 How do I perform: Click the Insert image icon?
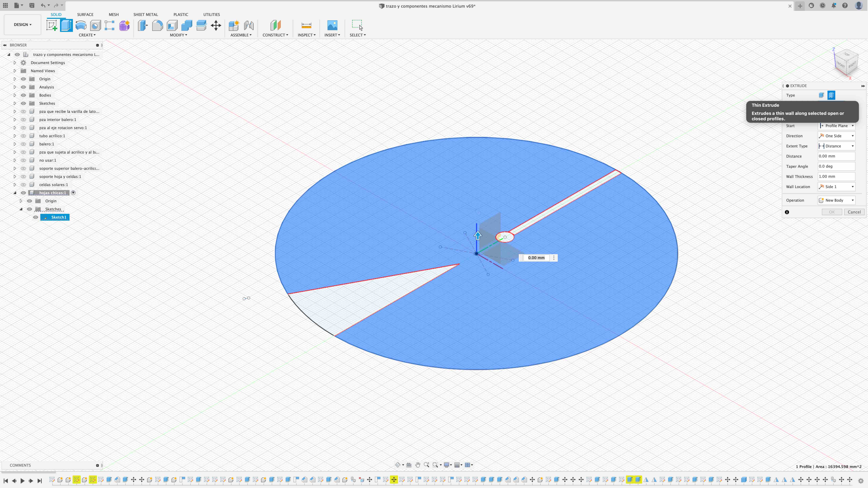332,26
